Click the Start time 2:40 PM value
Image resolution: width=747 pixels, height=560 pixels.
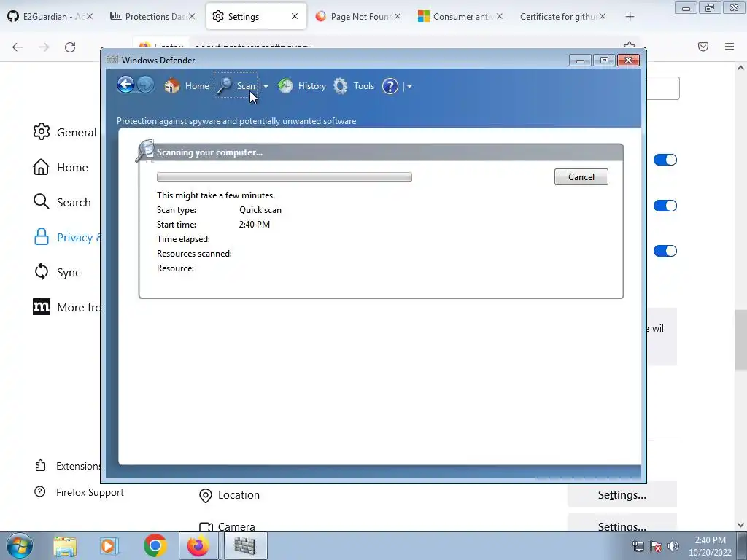(255, 225)
